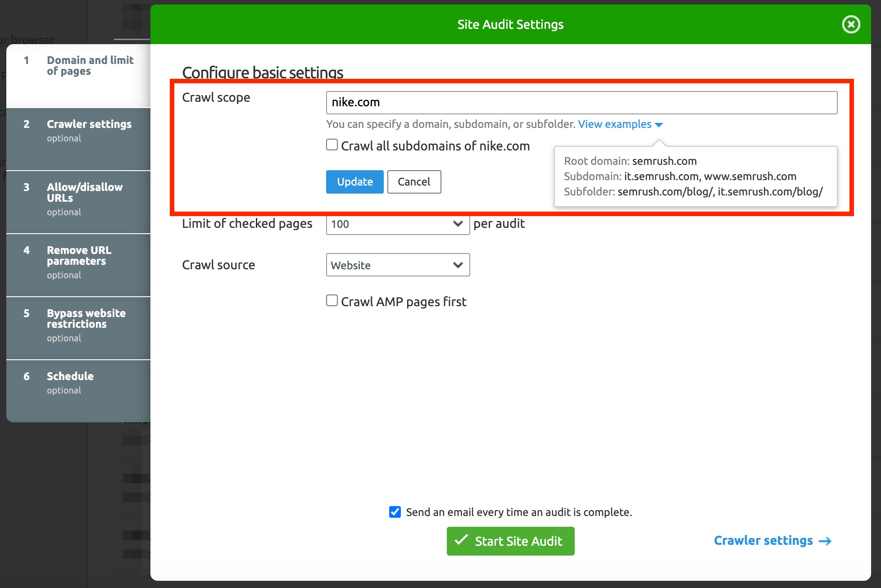
Task: Open the Crawl source dropdown
Action: 398,265
